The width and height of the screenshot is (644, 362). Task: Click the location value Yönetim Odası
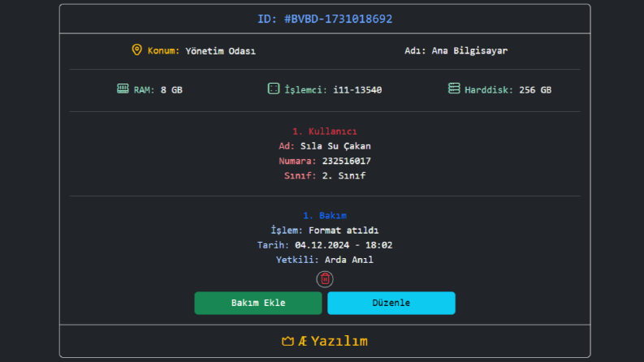point(221,51)
